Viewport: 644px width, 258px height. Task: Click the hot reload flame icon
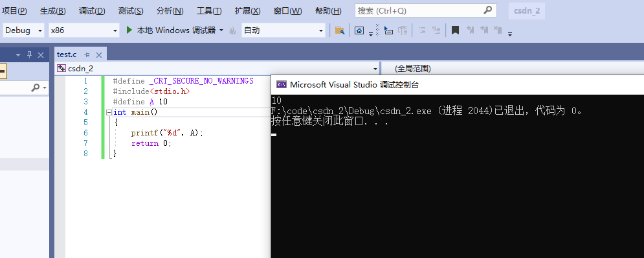(x=233, y=30)
